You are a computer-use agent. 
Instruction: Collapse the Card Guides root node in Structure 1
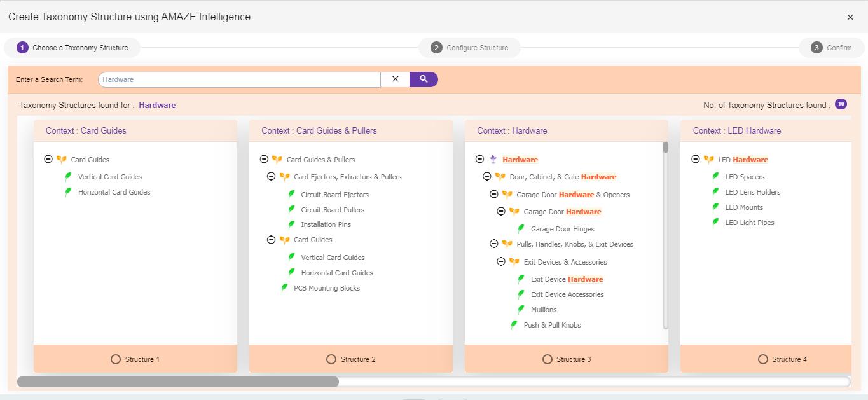click(48, 159)
